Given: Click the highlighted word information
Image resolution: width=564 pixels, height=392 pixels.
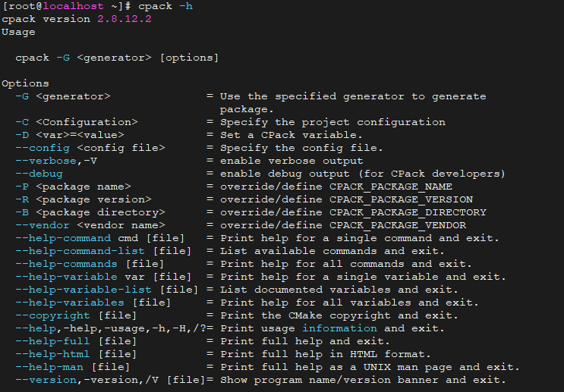Looking at the screenshot, I should [339, 328].
